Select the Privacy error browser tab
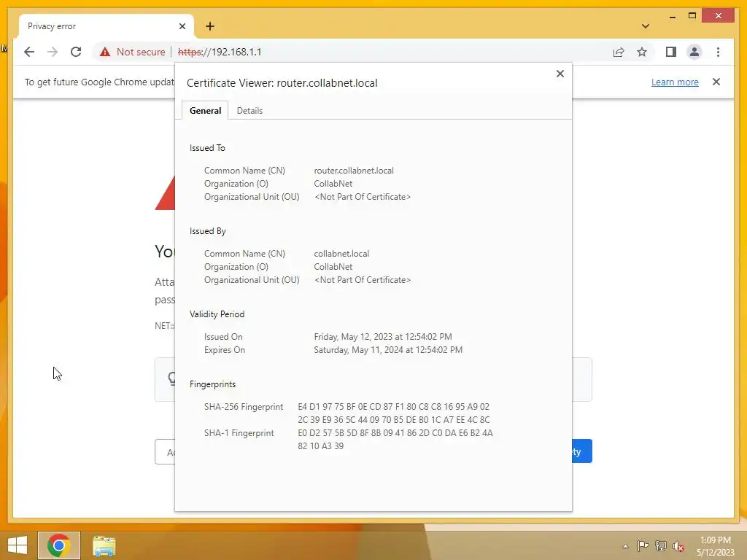 pos(106,26)
